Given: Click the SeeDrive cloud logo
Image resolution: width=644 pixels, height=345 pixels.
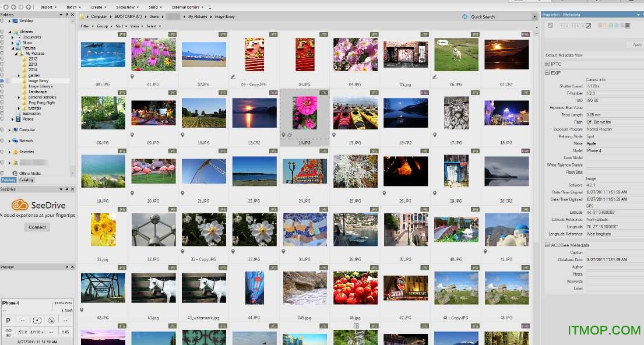Looking at the screenshot, I should tap(20, 205).
